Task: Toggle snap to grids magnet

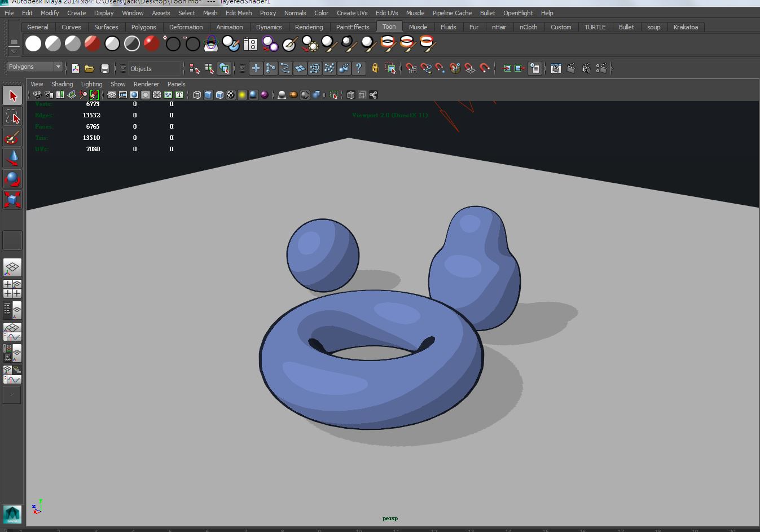Action: [411, 69]
